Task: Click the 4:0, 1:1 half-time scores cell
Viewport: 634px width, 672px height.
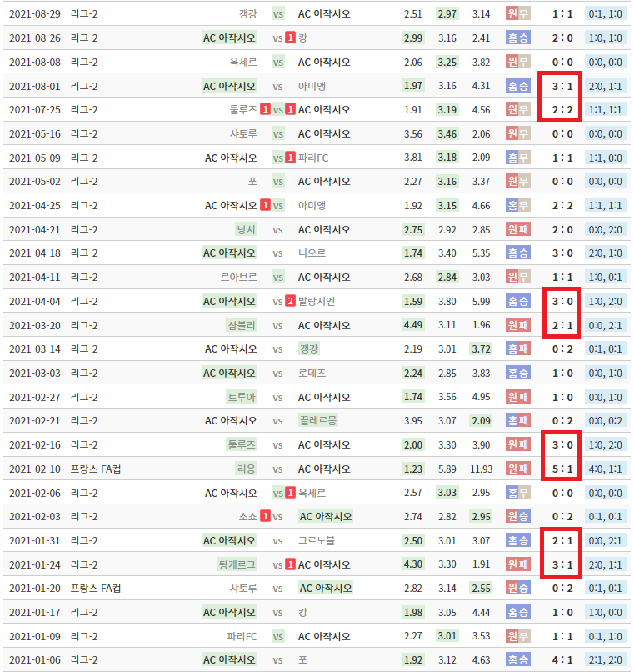Action: point(605,469)
